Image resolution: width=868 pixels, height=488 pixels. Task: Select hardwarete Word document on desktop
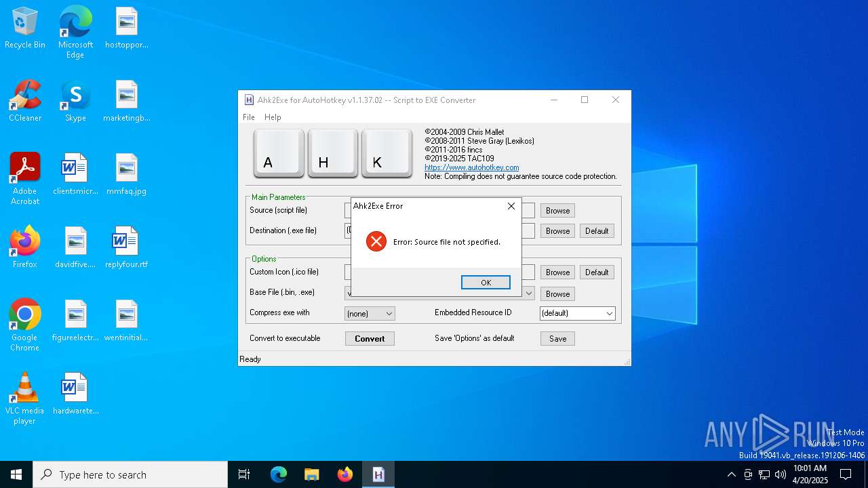(x=75, y=394)
